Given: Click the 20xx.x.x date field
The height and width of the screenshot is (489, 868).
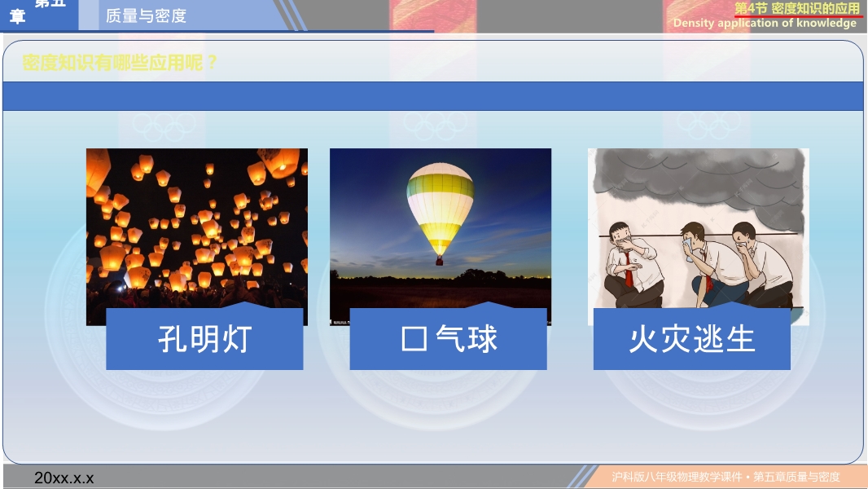Looking at the screenshot, I should pyautogui.click(x=64, y=478).
